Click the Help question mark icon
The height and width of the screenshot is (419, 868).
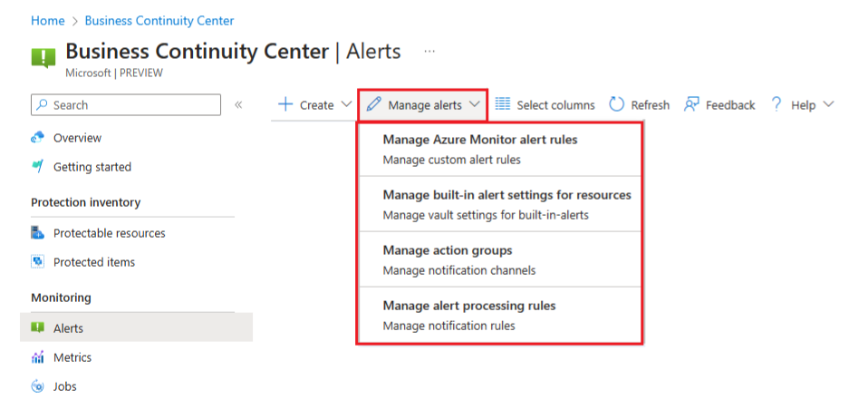776,105
